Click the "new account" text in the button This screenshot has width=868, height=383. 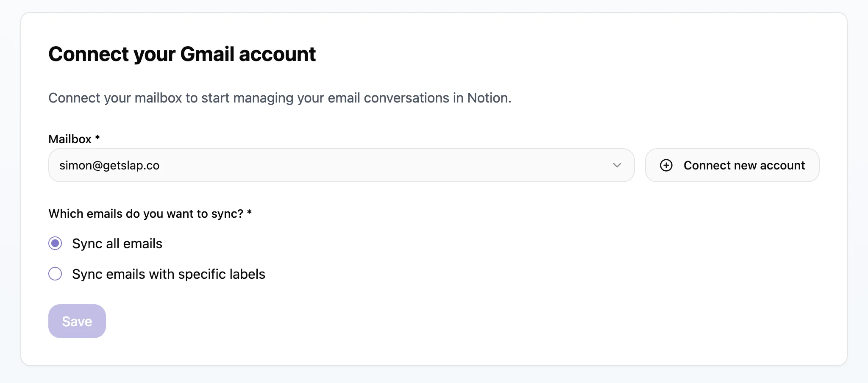click(769, 165)
